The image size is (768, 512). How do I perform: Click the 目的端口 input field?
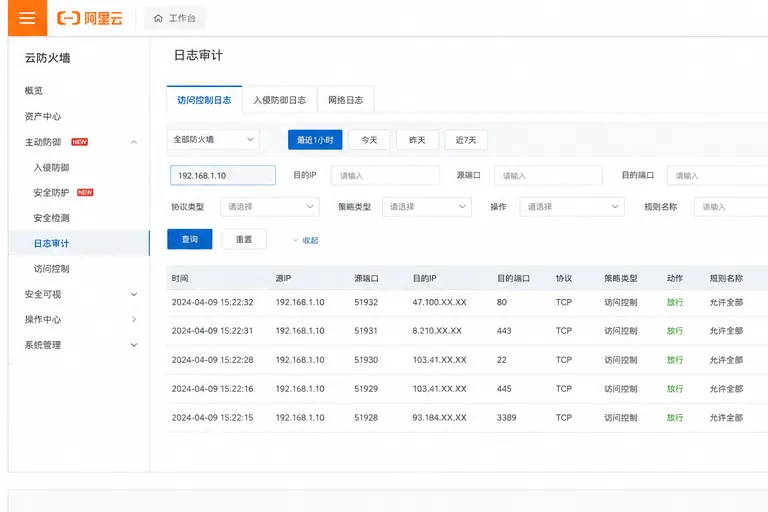click(x=718, y=175)
